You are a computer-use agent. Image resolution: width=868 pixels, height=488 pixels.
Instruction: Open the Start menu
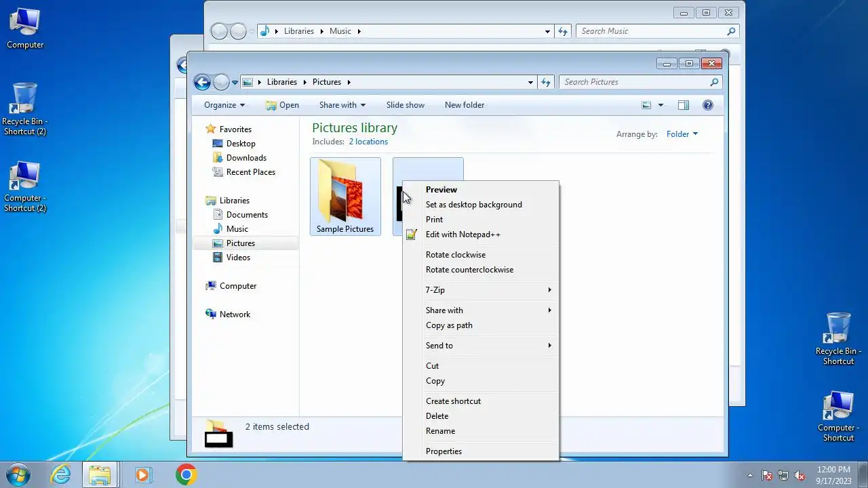point(19,474)
